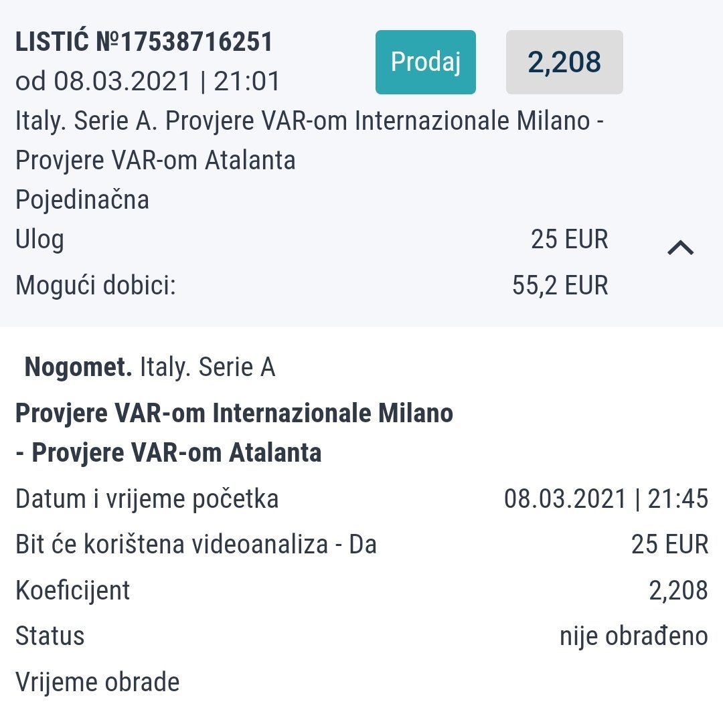Viewport: 723px width, 728px height.
Task: Click the grey 2,208 sell value box
Action: tap(564, 62)
